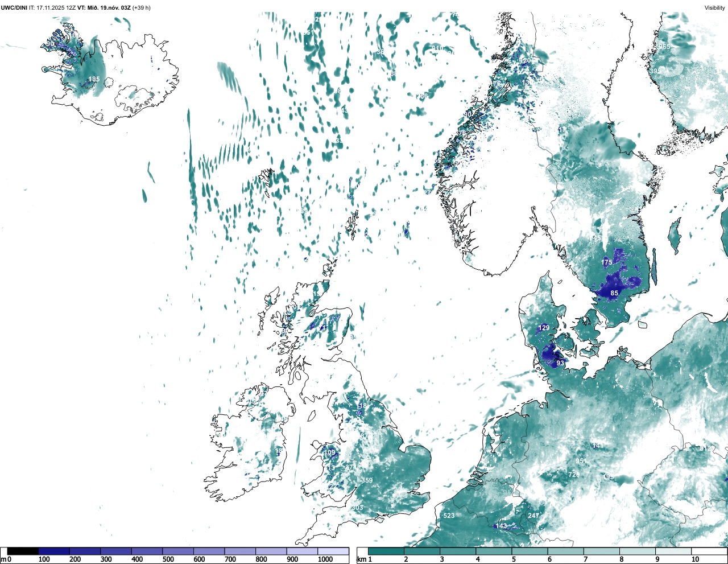Click the '185' value over Iceland

[94, 80]
